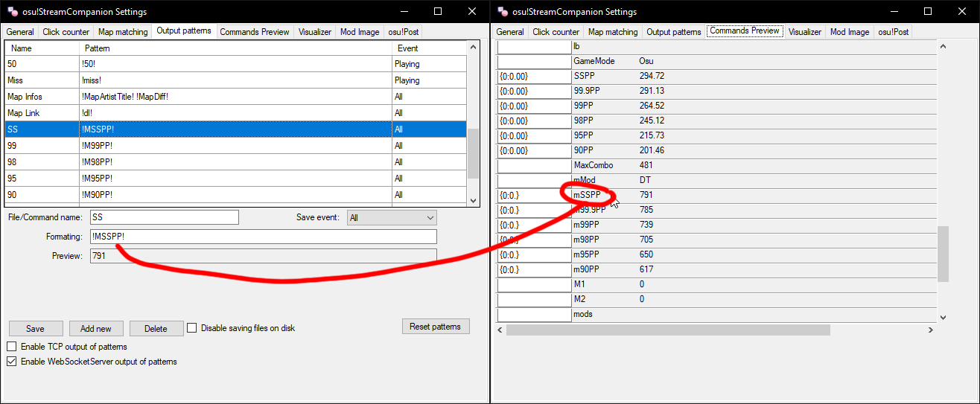Click into the Formating text field
Screen dimensions: 980x404
[263, 237]
